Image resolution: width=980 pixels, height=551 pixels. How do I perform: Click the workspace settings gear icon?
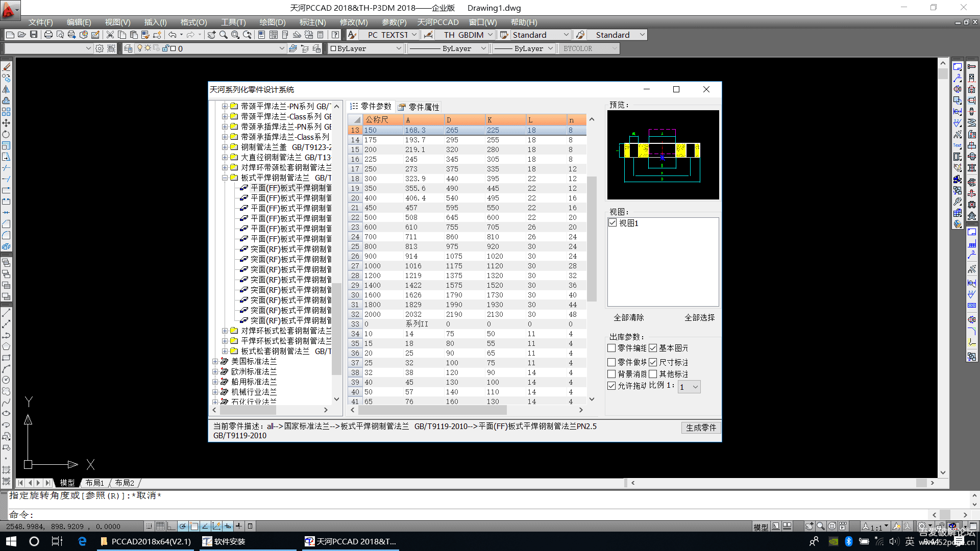pyautogui.click(x=100, y=48)
